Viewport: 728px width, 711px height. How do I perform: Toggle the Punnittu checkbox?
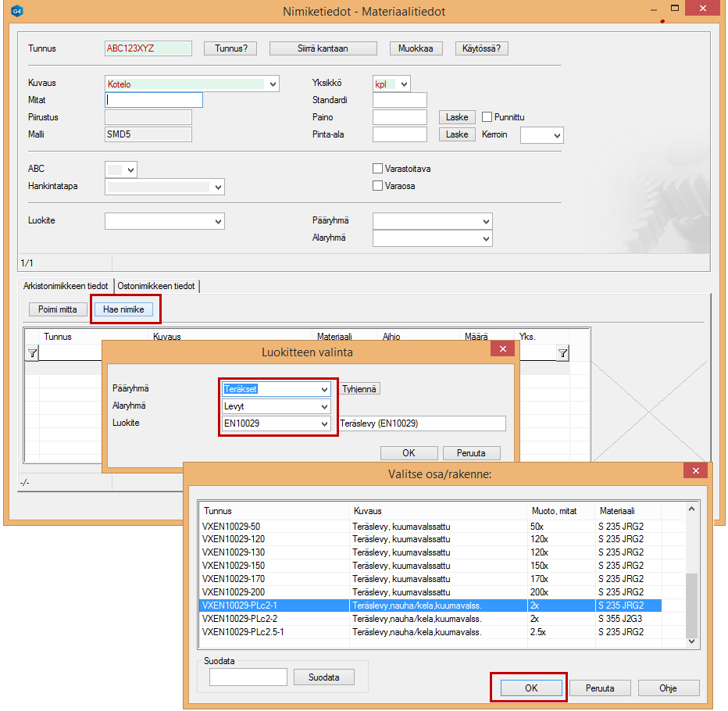(x=487, y=117)
